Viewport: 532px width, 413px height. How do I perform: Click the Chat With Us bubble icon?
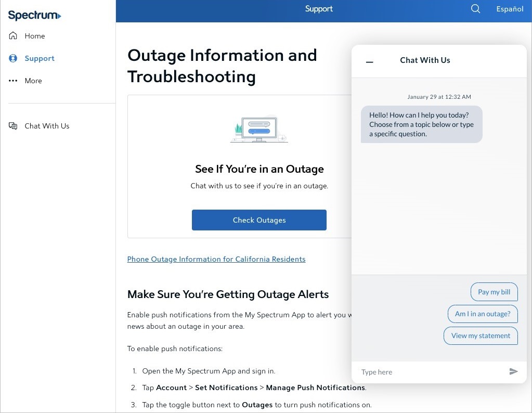pos(13,126)
